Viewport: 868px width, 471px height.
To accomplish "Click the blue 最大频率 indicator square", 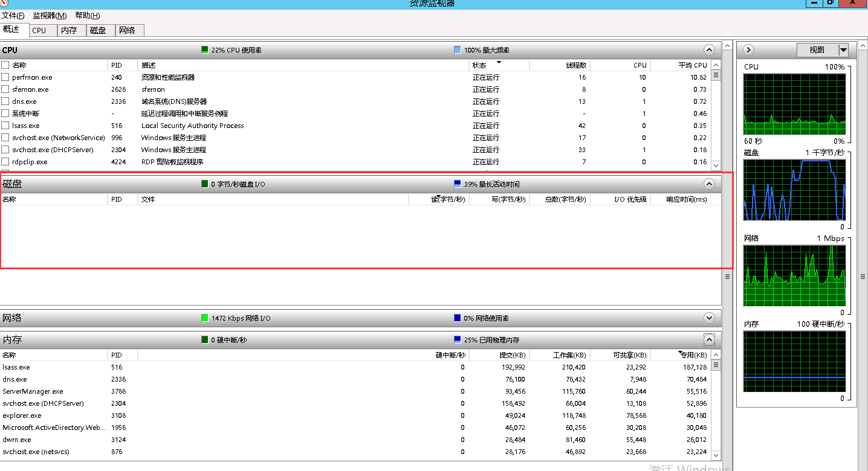I will [458, 50].
